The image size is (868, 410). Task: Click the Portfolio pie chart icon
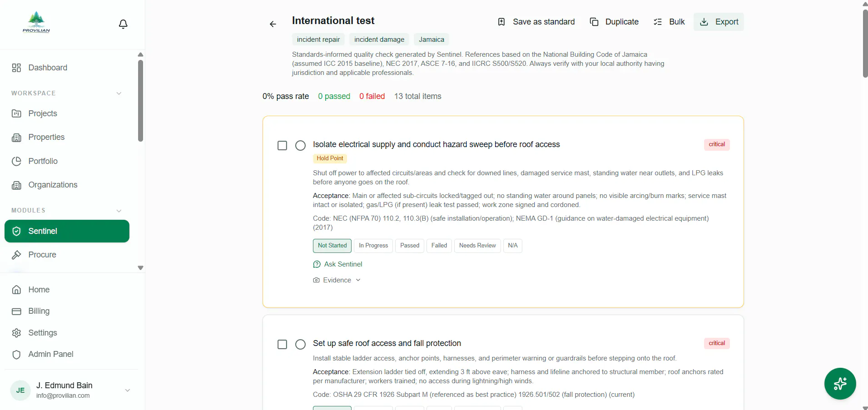(16, 161)
